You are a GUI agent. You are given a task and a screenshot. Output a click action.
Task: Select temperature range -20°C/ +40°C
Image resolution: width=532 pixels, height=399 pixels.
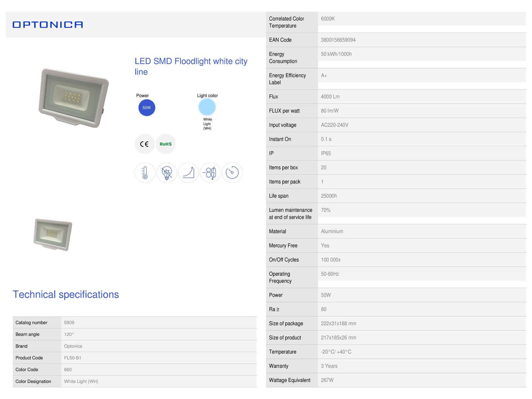[x=336, y=352]
